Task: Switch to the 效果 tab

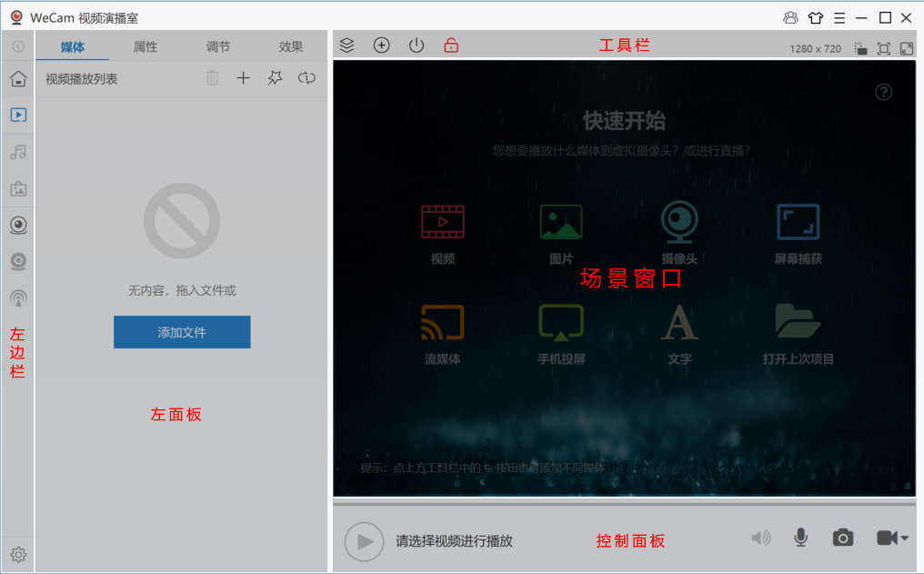Action: pos(291,47)
